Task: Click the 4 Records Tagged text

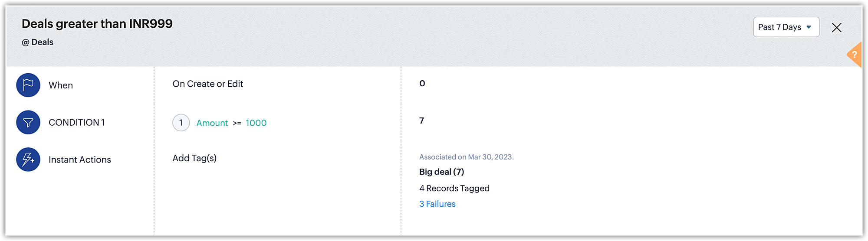Action: [454, 189]
